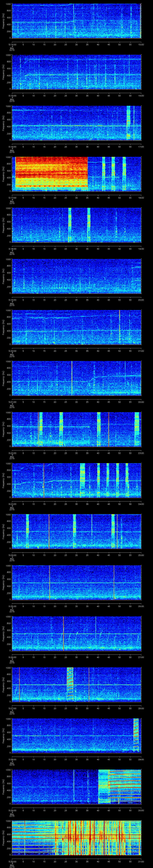This screenshot has width=153, height=868.
Task: Open the spectrogram panel beginning at 5:16:00
Action: [x=76, y=123]
